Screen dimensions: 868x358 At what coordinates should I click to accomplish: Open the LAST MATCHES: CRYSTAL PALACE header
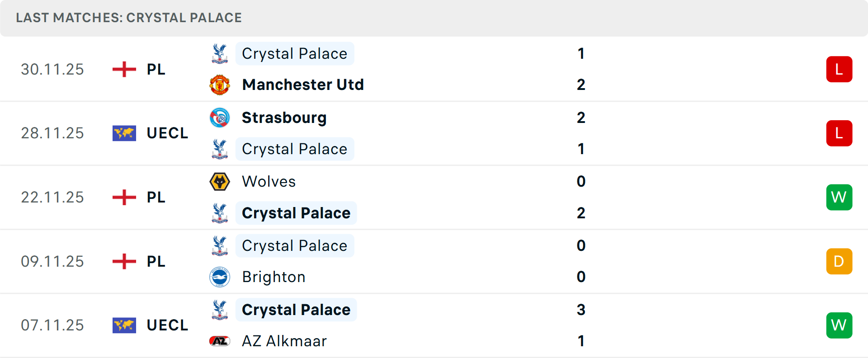[x=129, y=18]
